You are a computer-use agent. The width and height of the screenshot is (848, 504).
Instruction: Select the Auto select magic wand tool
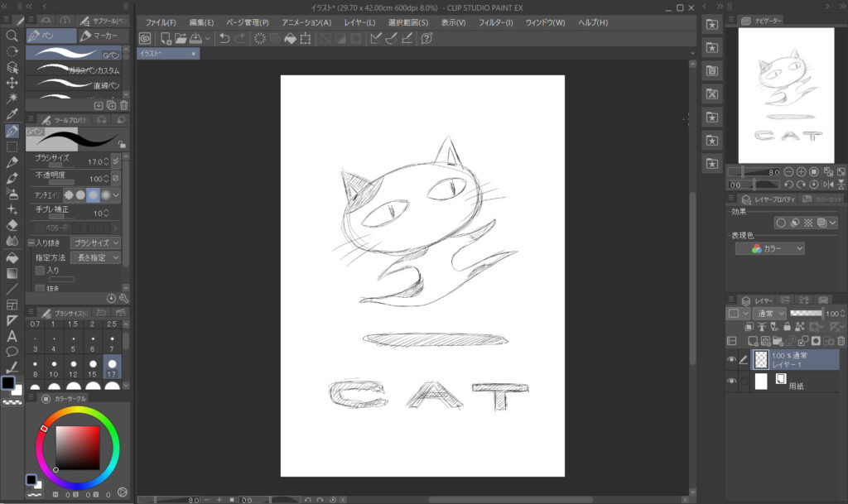[x=12, y=98]
